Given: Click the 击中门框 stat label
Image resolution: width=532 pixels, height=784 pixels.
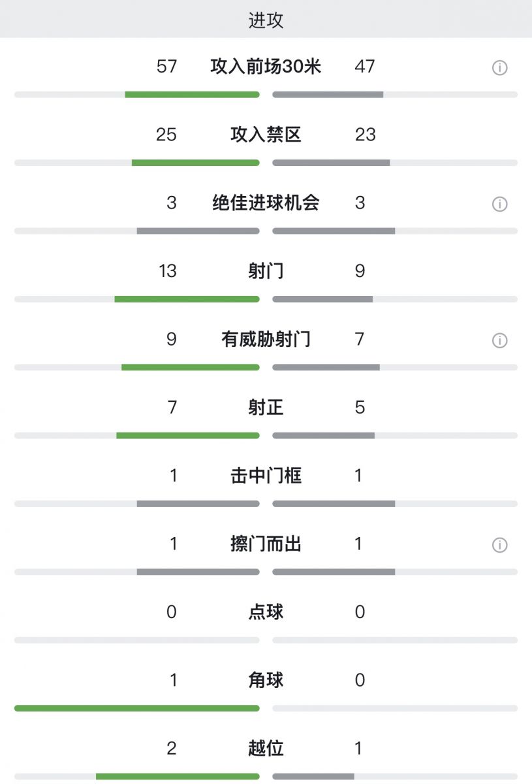Looking at the screenshot, I should click(x=266, y=476).
